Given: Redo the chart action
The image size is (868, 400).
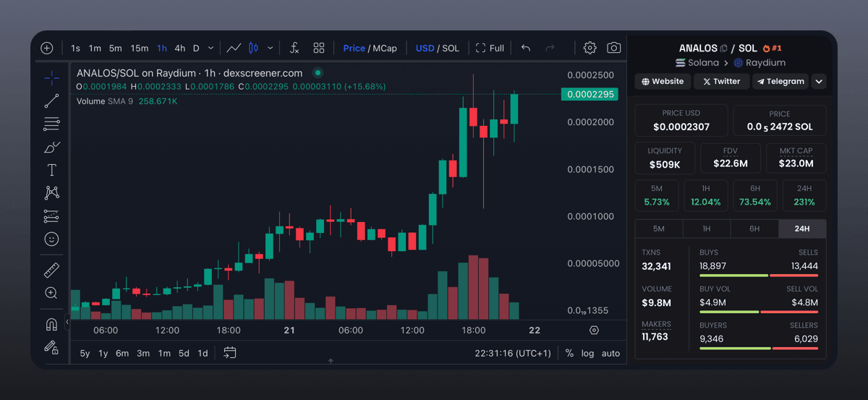Looking at the screenshot, I should [550, 48].
